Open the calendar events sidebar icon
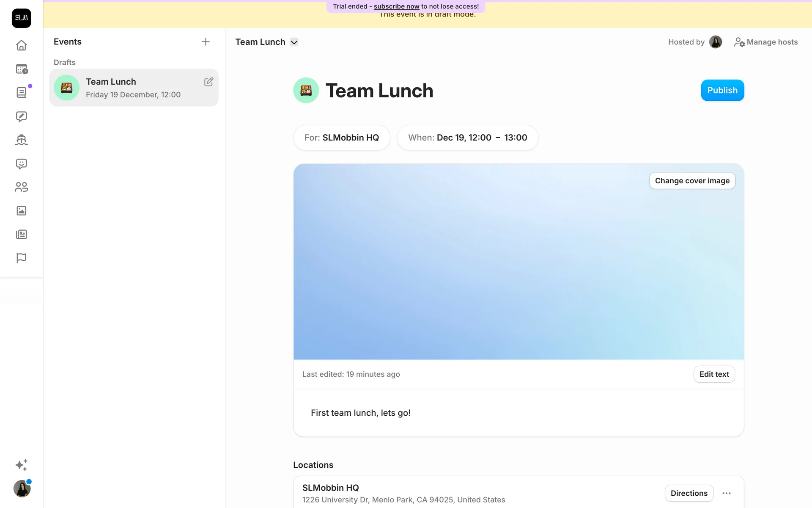Image resolution: width=812 pixels, height=508 pixels. tap(21, 69)
